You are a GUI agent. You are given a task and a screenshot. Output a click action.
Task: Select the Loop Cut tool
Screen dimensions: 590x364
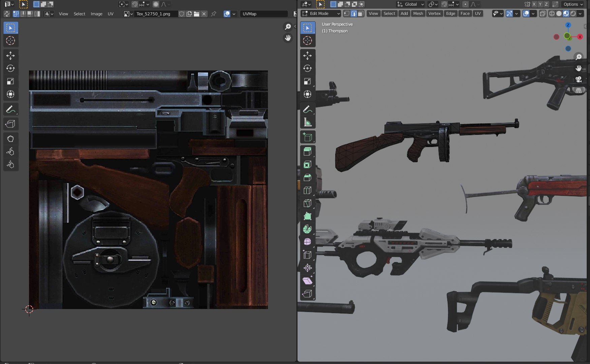point(307,190)
